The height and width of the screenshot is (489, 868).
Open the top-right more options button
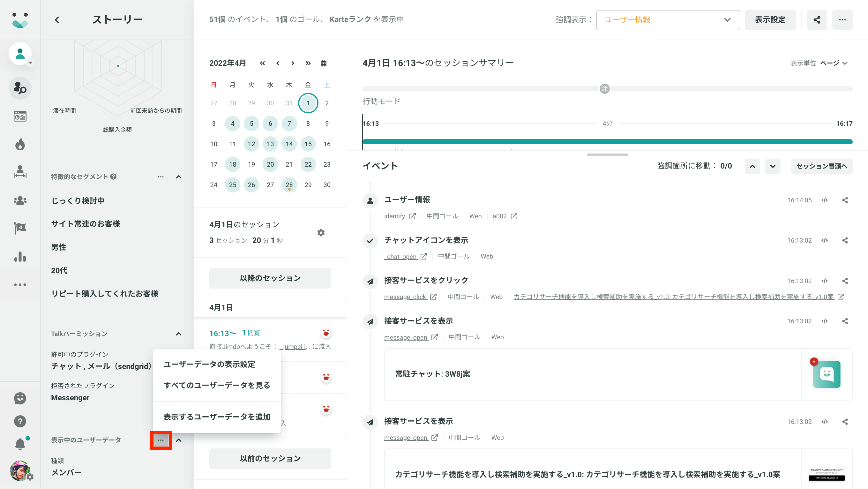842,20
